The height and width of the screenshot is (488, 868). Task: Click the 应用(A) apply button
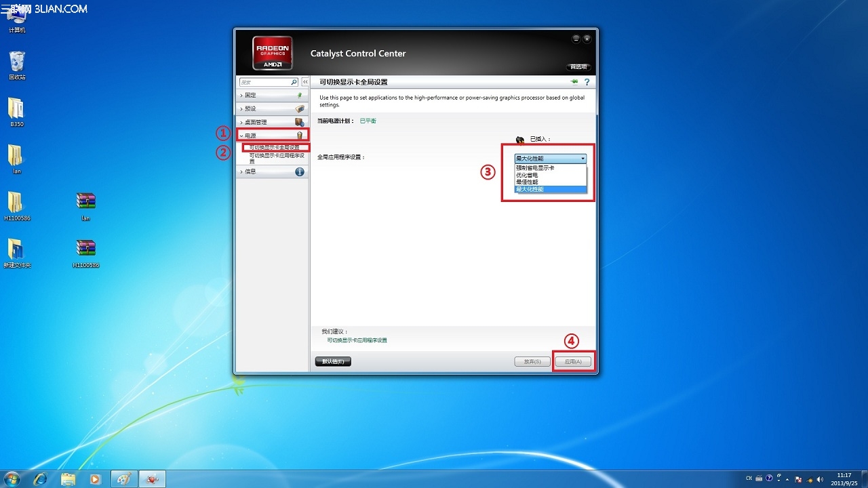coord(573,362)
